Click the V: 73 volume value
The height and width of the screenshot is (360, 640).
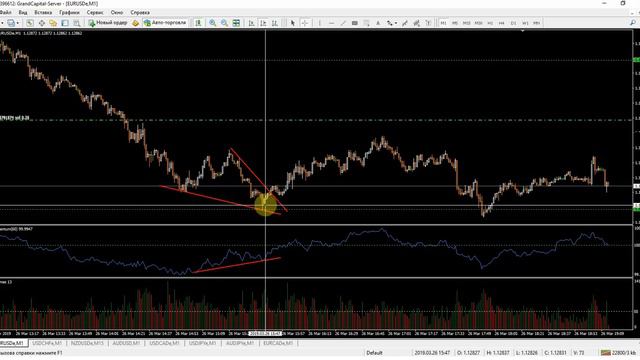coord(579,353)
